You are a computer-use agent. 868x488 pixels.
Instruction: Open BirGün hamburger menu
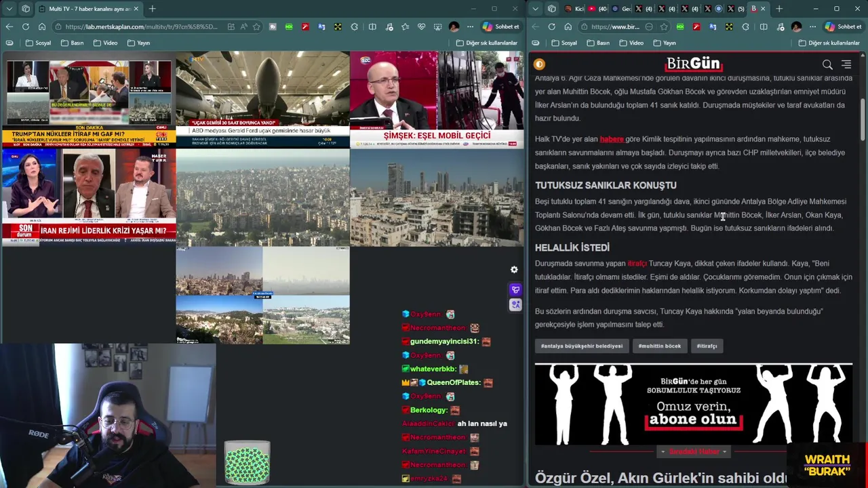tap(846, 64)
